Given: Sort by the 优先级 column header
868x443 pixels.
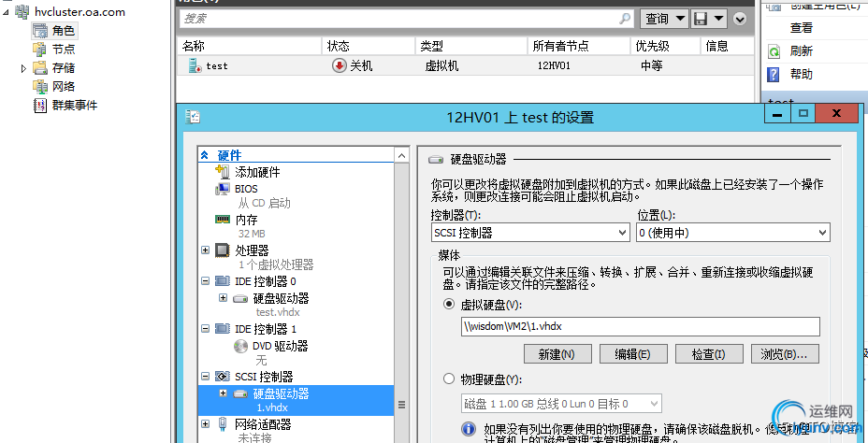Looking at the screenshot, I should tap(665, 46).
